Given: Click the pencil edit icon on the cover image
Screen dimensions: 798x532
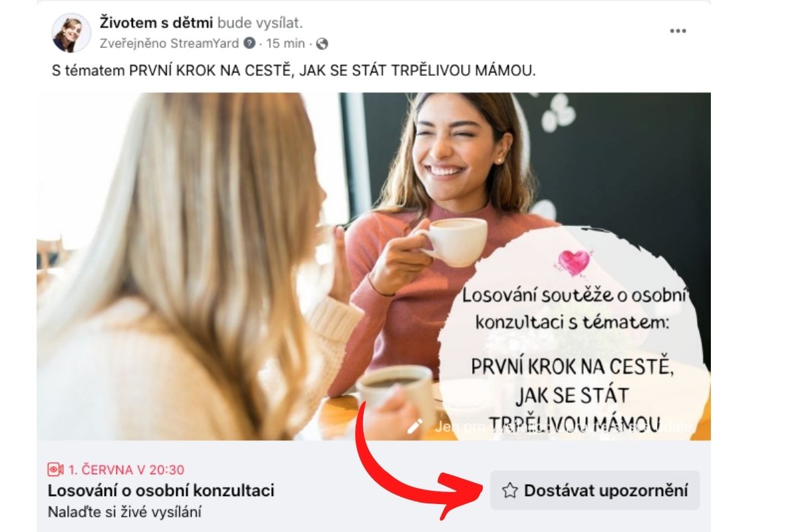Looking at the screenshot, I should (x=415, y=426).
